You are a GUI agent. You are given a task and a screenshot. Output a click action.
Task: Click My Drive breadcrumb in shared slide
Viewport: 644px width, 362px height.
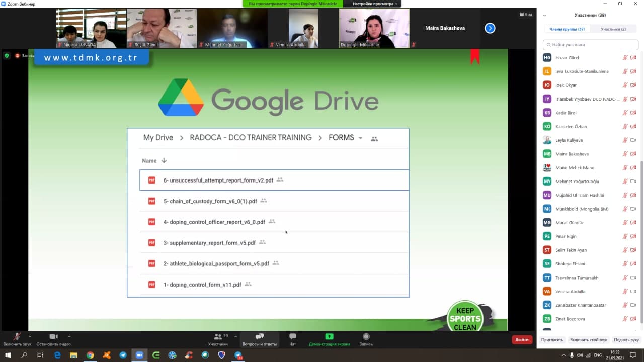pos(158,138)
